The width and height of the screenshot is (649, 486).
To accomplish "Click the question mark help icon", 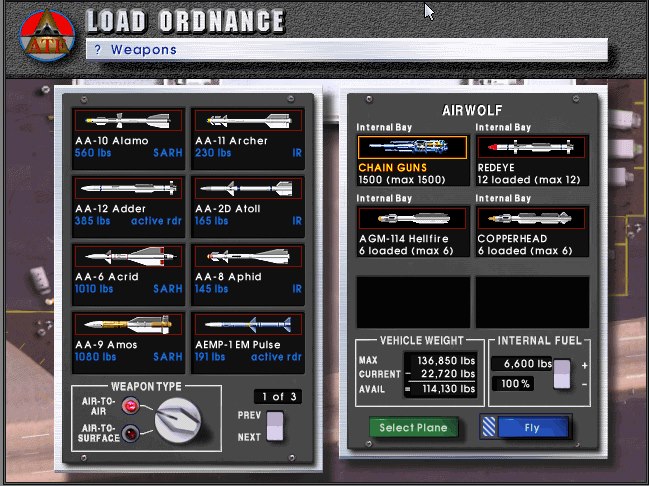I will click(x=98, y=50).
